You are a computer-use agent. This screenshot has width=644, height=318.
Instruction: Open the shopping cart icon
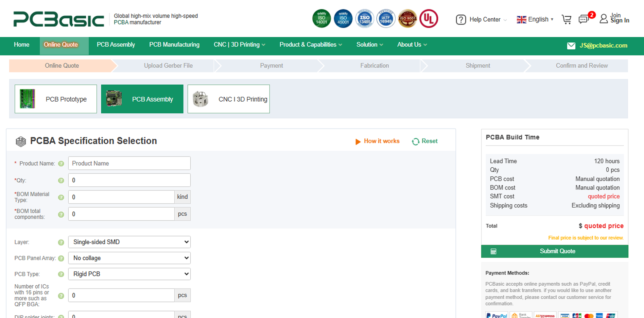tap(566, 20)
